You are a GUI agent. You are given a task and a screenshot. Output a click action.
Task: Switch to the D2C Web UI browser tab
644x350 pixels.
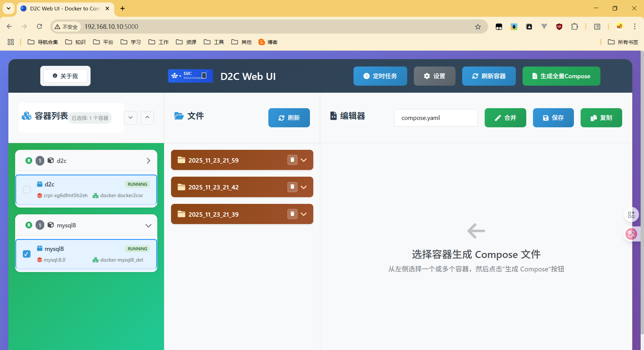click(64, 8)
